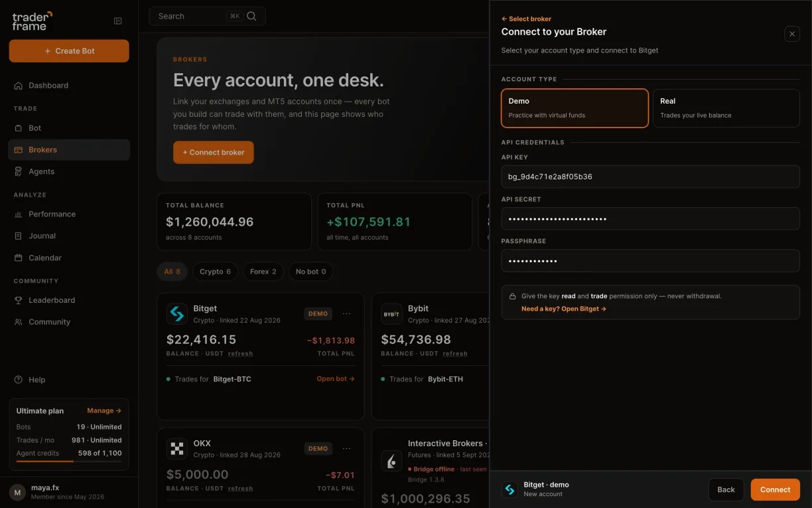Image resolution: width=812 pixels, height=508 pixels.
Task: Click the lock icon in permission notice
Action: click(x=513, y=297)
